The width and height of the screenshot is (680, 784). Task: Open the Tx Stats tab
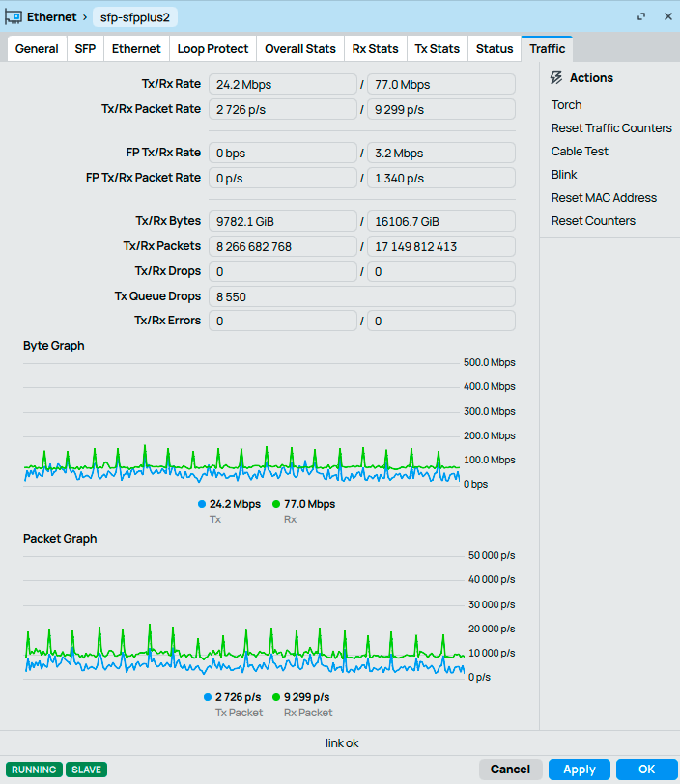[x=438, y=49]
